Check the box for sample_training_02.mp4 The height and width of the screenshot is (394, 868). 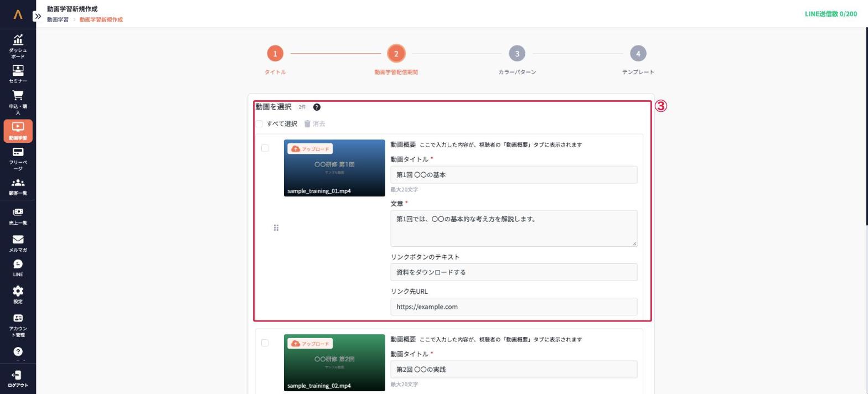tap(265, 343)
